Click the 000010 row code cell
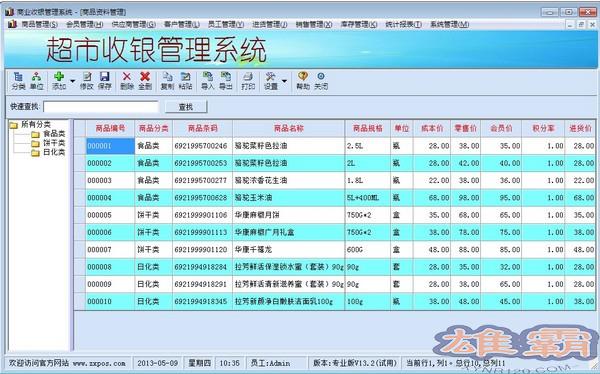The width and height of the screenshot is (600, 374). 110,302
